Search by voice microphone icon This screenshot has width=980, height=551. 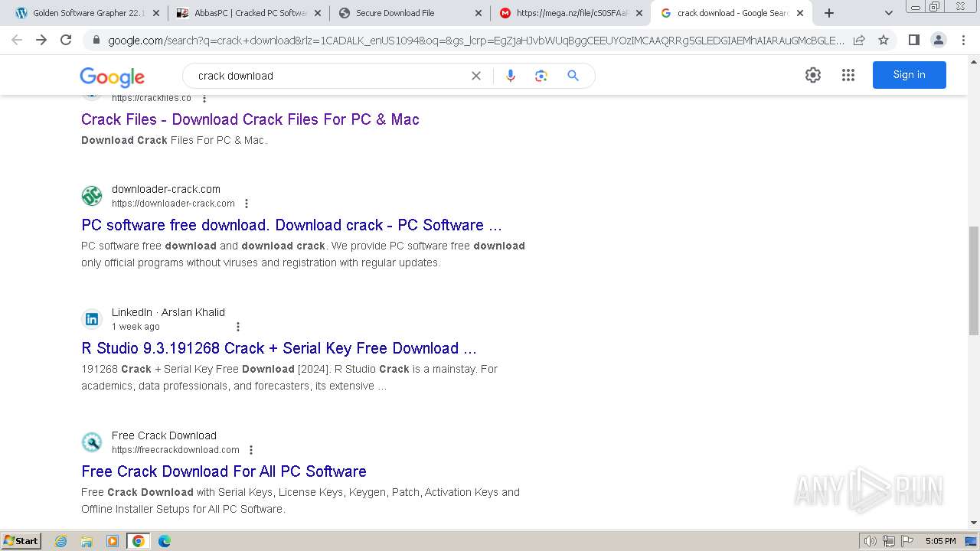click(x=511, y=76)
